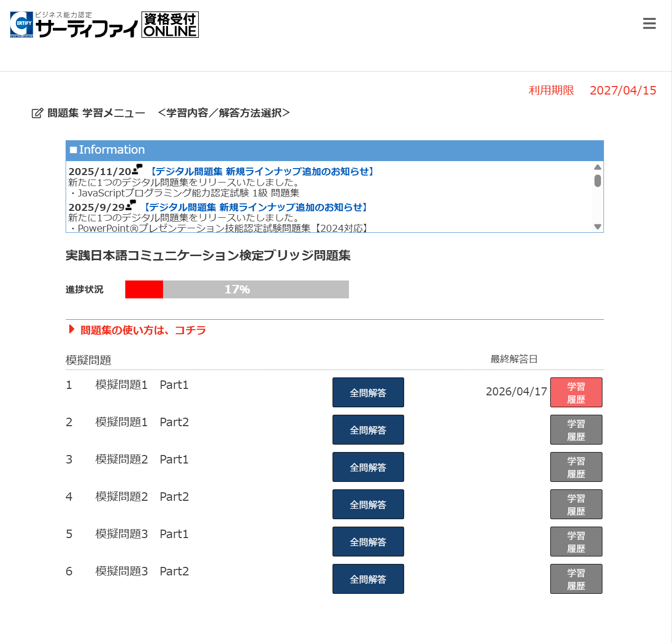Launch 全問解答 for 模擬問題3 Part2
Viewport: 672px width, 643px height.
368,579
